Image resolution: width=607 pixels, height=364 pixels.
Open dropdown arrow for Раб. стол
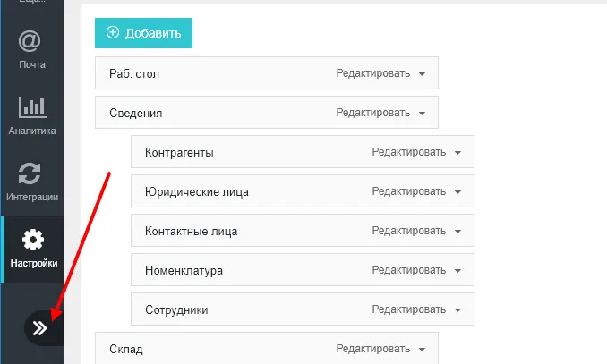(x=422, y=73)
